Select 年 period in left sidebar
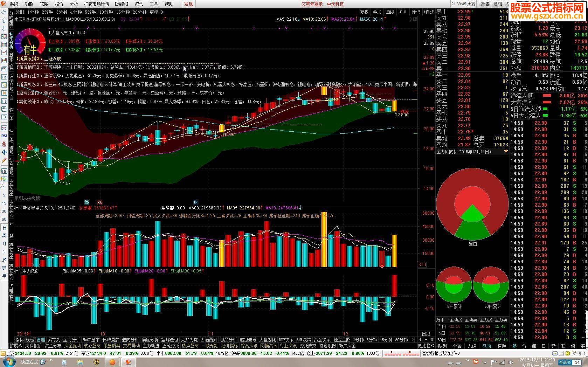 (4, 276)
